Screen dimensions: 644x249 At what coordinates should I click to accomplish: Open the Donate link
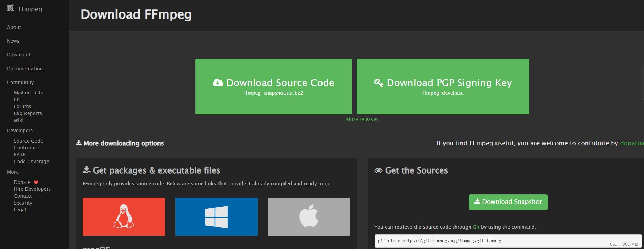click(22, 182)
